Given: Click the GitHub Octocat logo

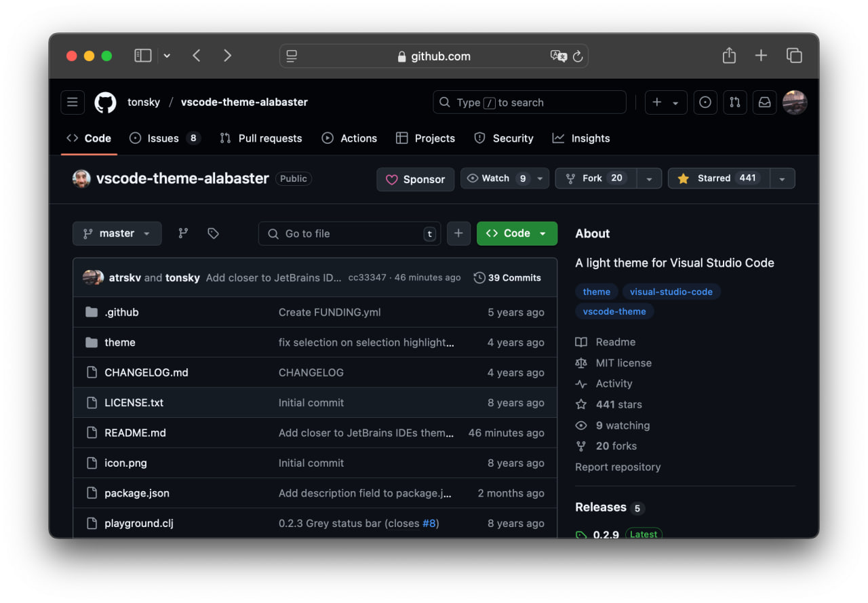Looking at the screenshot, I should (x=105, y=102).
